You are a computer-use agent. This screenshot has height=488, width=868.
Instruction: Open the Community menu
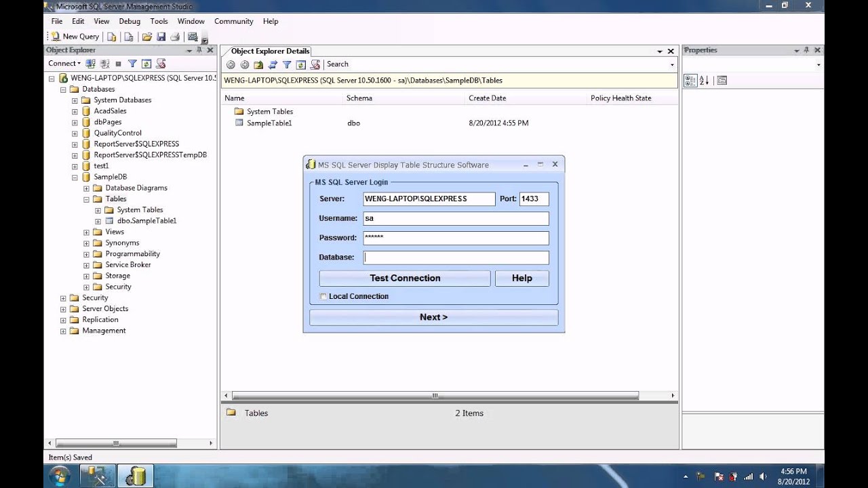point(234,21)
